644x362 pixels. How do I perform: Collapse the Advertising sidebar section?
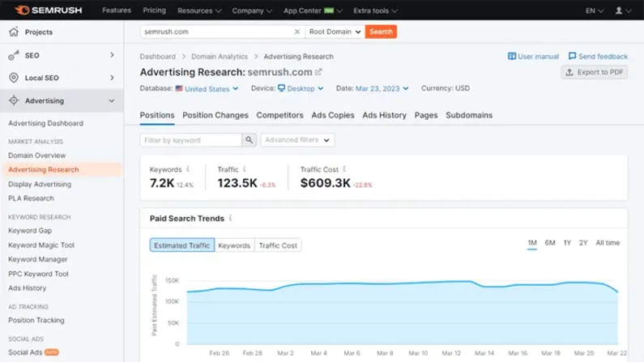point(112,100)
